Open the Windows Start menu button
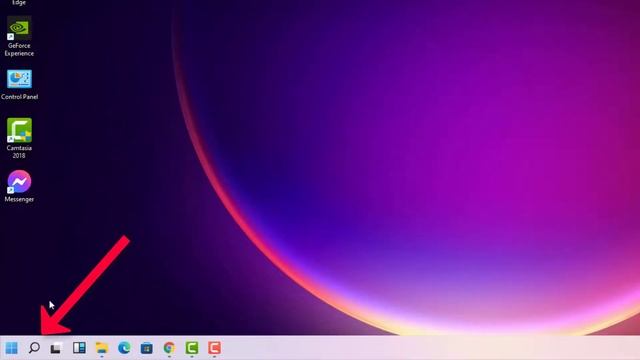Image resolution: width=640 pixels, height=360 pixels. coord(11,348)
